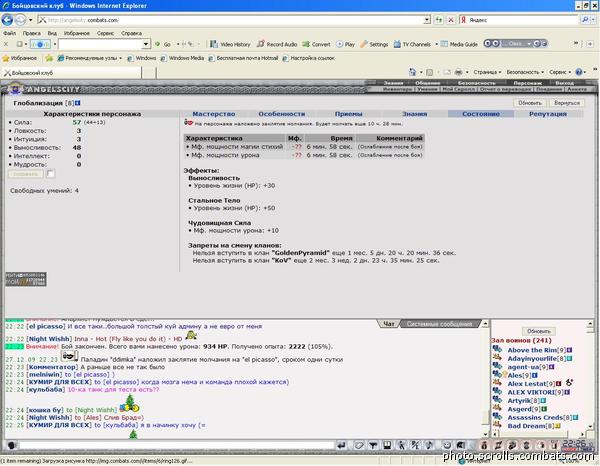Click the Персонаж game menu item
The image size is (600, 466).
(x=528, y=83)
